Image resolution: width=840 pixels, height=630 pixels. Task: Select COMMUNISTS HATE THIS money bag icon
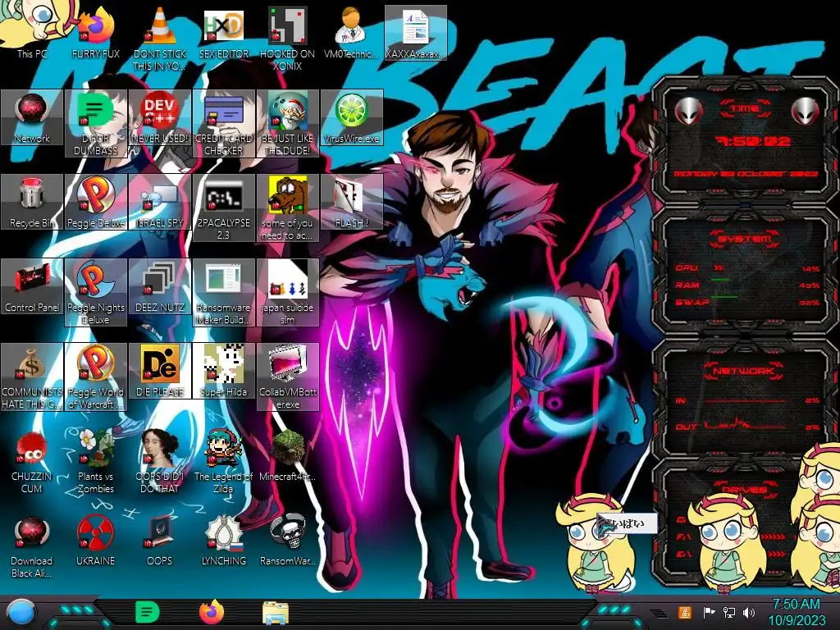coord(32,377)
